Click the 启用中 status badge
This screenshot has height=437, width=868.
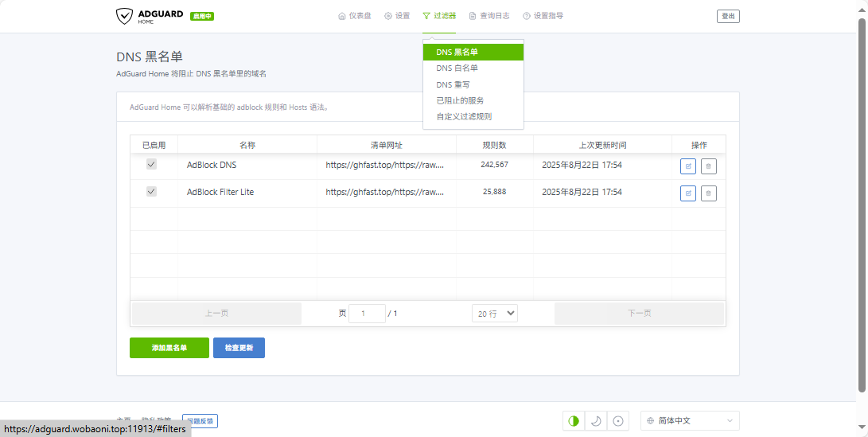201,16
